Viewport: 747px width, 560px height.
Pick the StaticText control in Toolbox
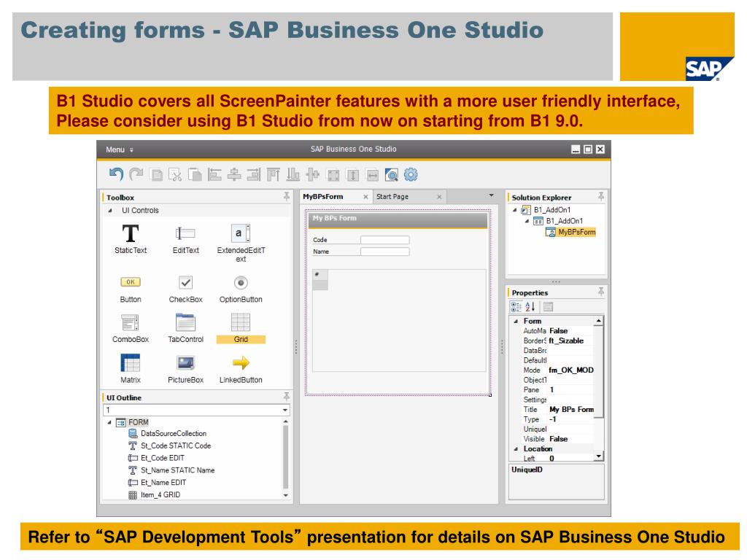[131, 239]
